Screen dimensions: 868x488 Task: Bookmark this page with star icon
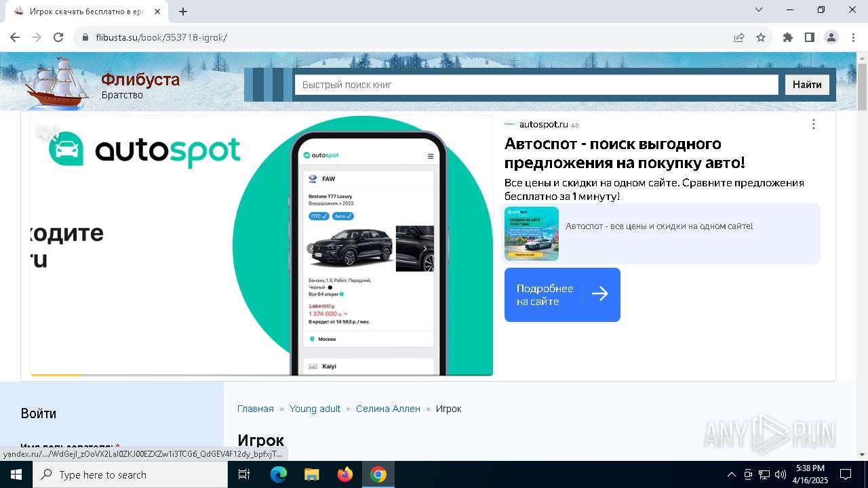761,37
